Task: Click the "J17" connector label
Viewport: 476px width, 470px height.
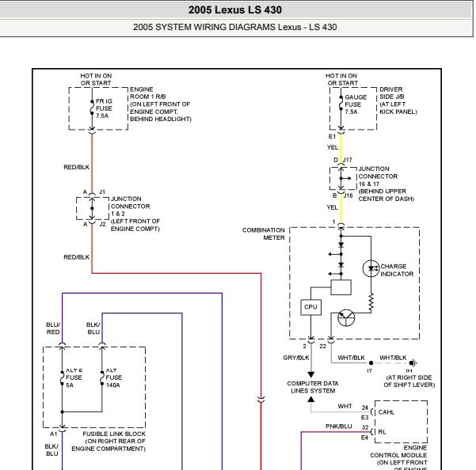Action: (x=348, y=160)
